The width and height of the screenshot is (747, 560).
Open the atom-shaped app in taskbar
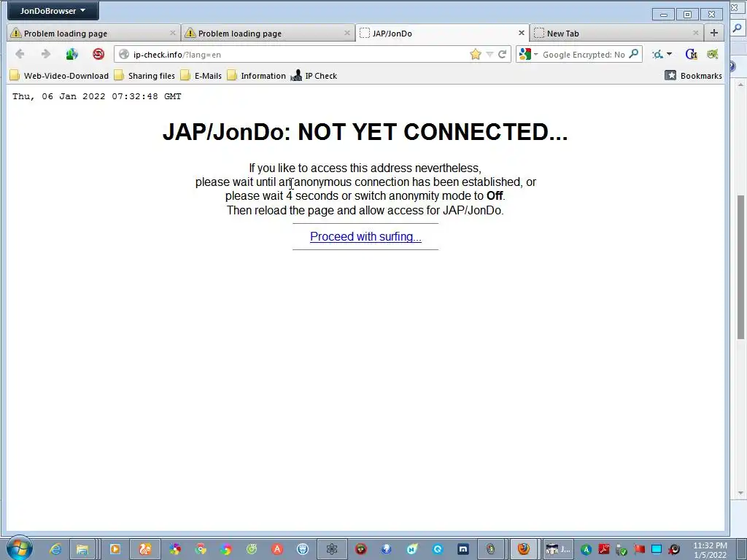(x=332, y=549)
